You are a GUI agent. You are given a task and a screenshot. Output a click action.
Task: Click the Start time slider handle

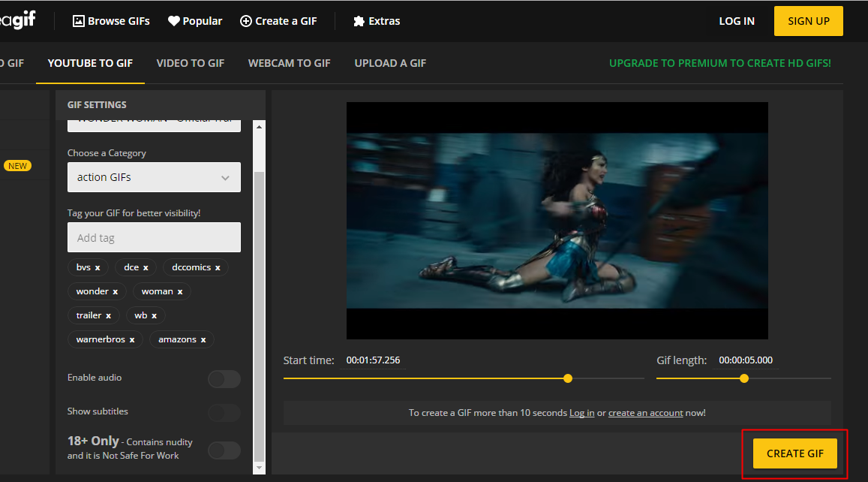tap(568, 378)
